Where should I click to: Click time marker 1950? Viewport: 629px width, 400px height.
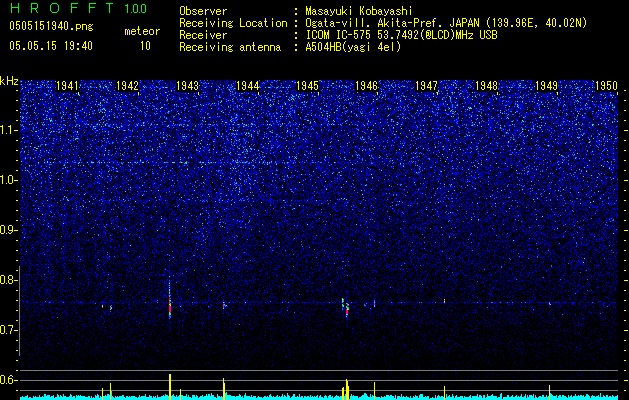(x=606, y=86)
